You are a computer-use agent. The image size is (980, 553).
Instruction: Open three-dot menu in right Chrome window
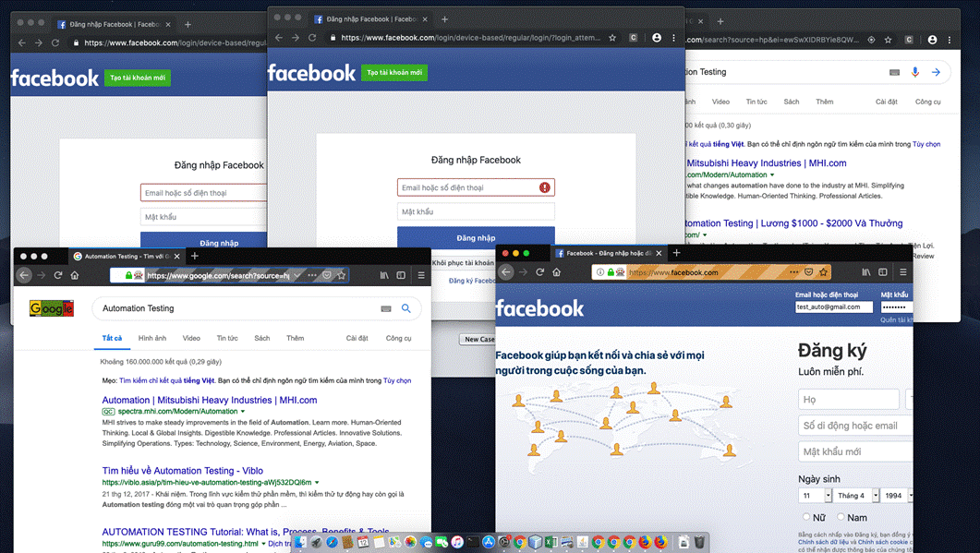click(949, 40)
